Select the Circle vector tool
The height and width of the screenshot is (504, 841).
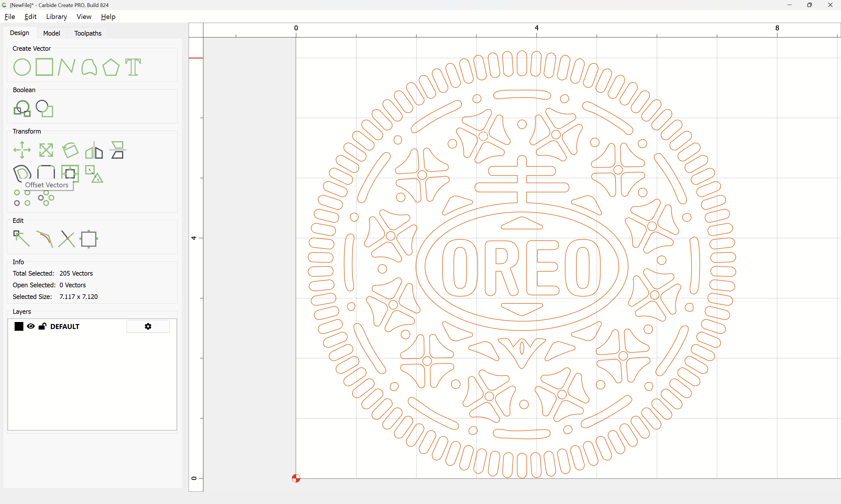pos(22,67)
